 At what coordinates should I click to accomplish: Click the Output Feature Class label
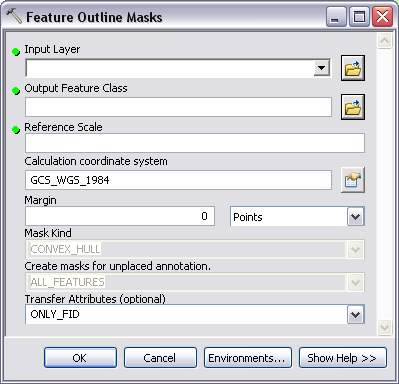(x=76, y=88)
